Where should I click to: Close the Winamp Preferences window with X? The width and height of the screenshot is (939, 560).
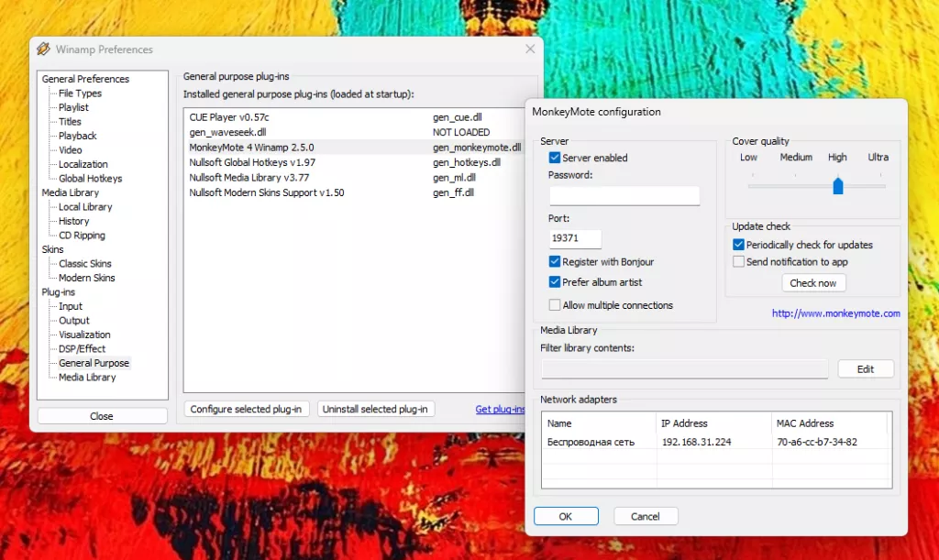(x=530, y=49)
